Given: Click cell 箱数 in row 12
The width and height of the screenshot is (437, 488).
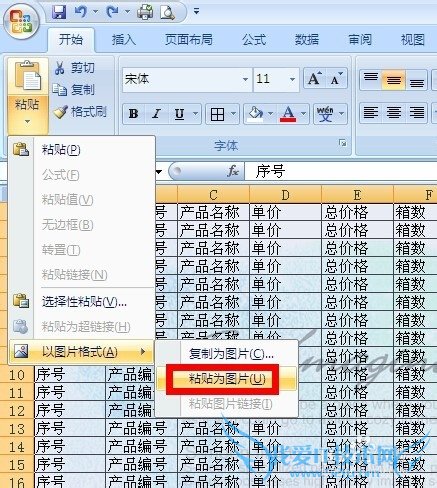Looking at the screenshot, I should pyautogui.click(x=415, y=411).
